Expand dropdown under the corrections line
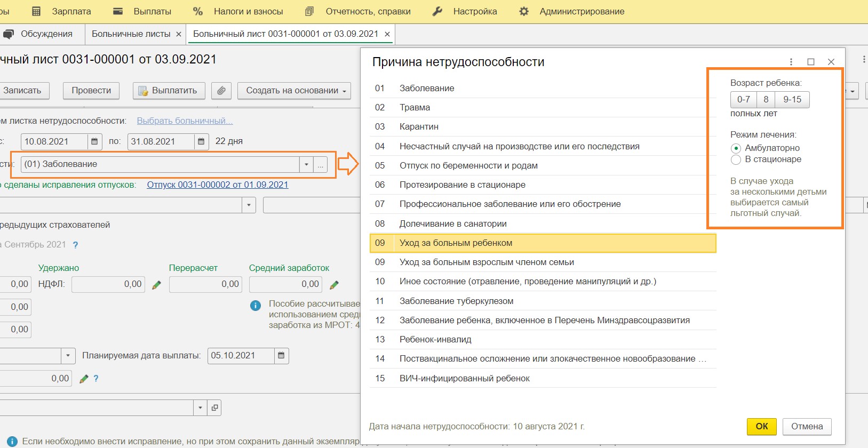Image resolution: width=868 pixels, height=448 pixels. pyautogui.click(x=249, y=205)
